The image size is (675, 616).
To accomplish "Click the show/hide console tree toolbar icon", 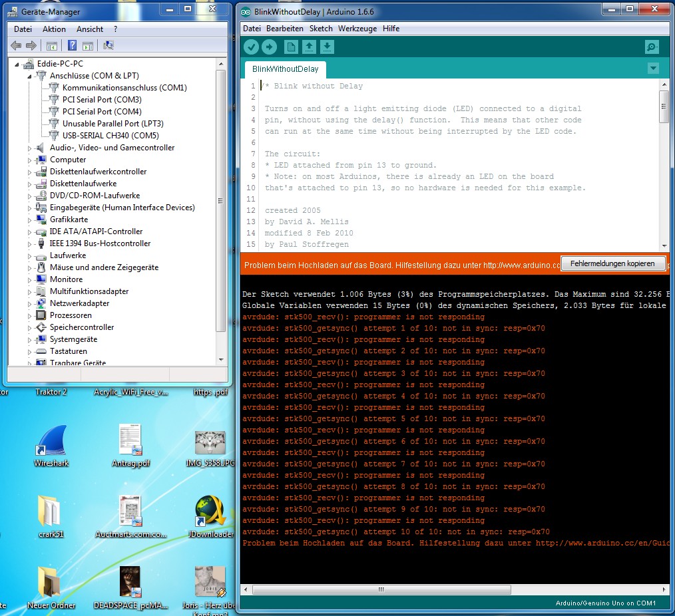I will [x=52, y=45].
